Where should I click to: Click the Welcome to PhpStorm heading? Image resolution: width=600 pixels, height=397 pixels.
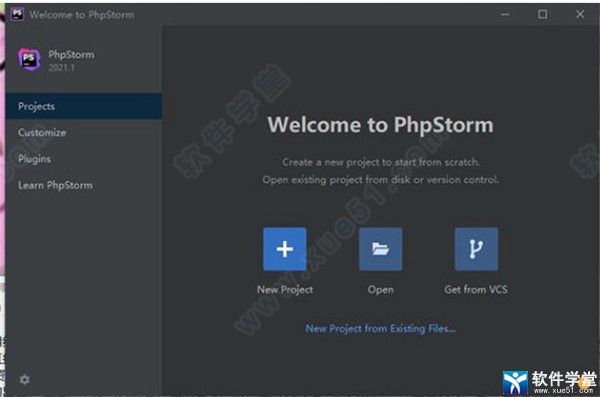pos(380,125)
